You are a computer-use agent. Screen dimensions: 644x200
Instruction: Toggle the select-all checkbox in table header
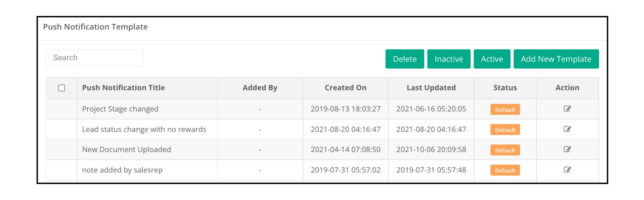pos(62,88)
